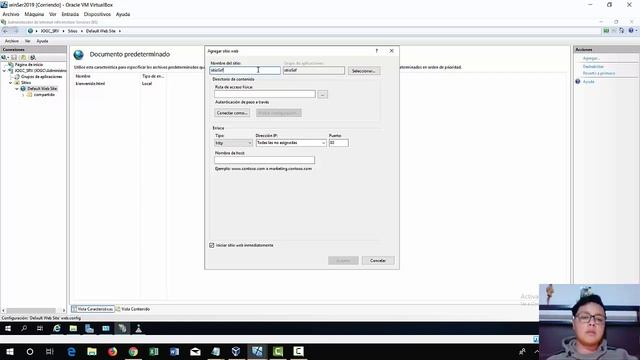
Task: Click the save icon in Conexiones toolbar
Action: [x=14, y=58]
